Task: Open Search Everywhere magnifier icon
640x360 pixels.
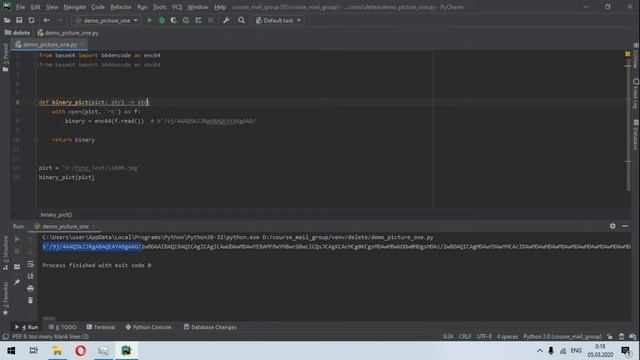Action: pos(241,20)
